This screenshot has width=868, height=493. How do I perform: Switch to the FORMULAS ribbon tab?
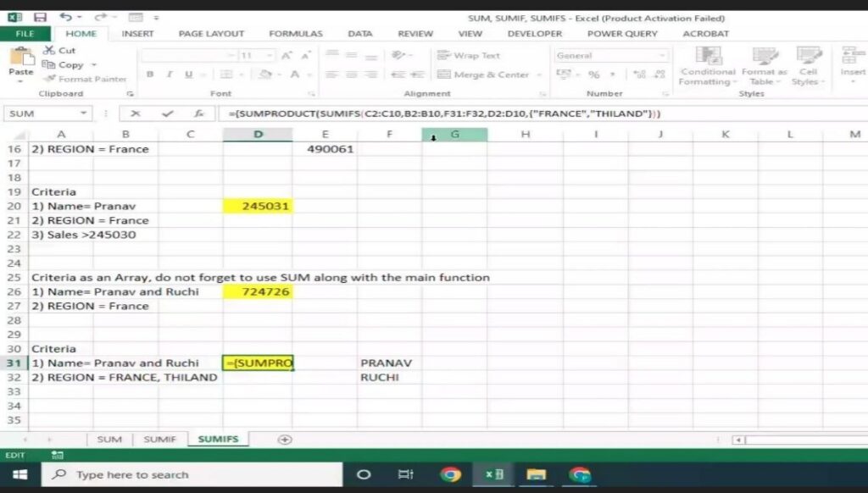coord(296,34)
